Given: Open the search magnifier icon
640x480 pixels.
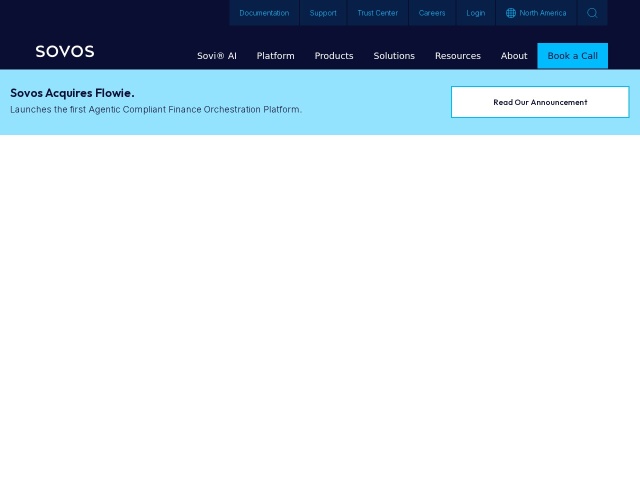Looking at the screenshot, I should click(x=592, y=13).
